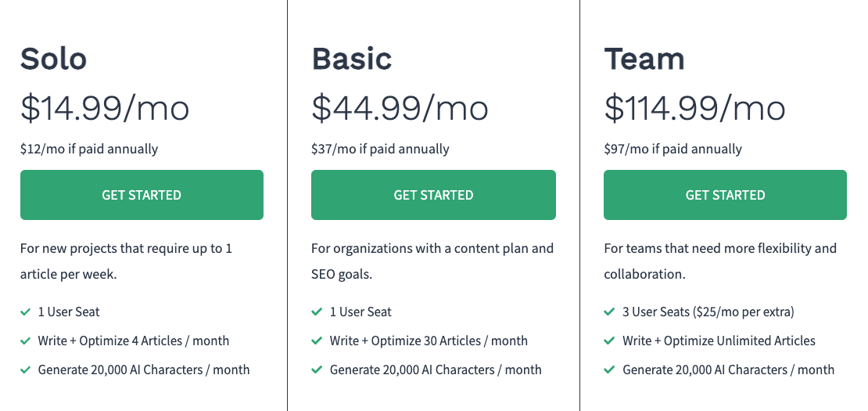Click the Solo plan GET STARTED button
868x411 pixels.
coord(142,195)
